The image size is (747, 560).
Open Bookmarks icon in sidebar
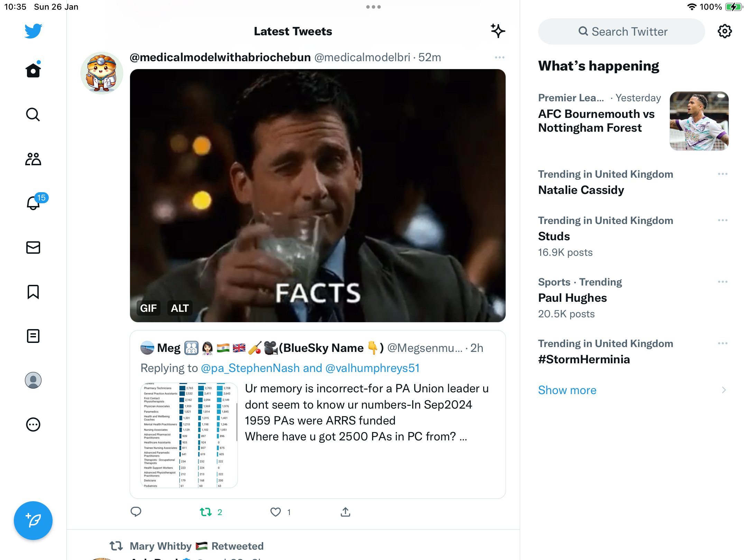click(x=33, y=292)
